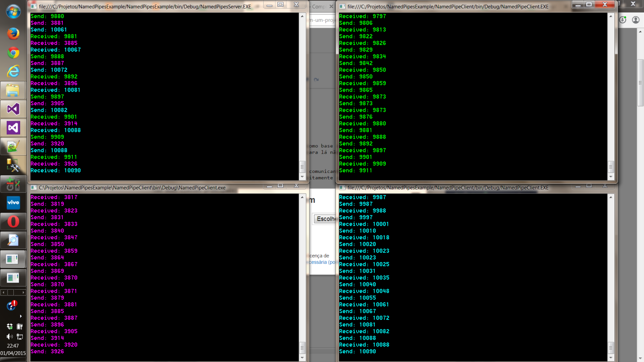This screenshot has height=362, width=644.
Task: Open the volume speaker tray icon
Action: [x=9, y=337]
